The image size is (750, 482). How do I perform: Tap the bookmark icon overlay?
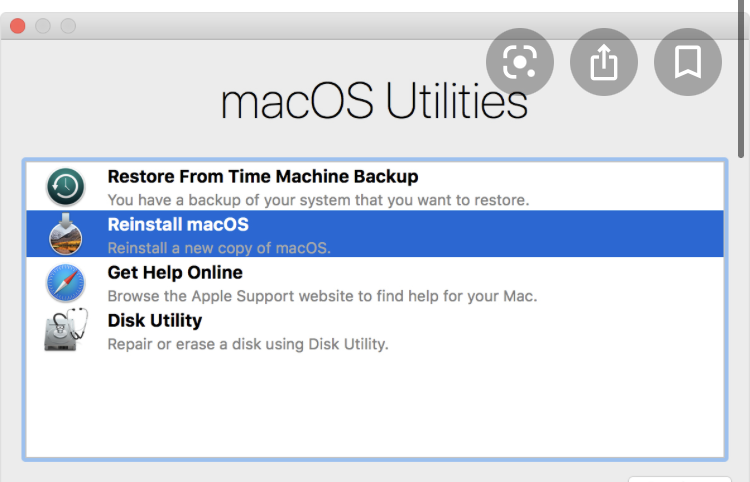(688, 63)
